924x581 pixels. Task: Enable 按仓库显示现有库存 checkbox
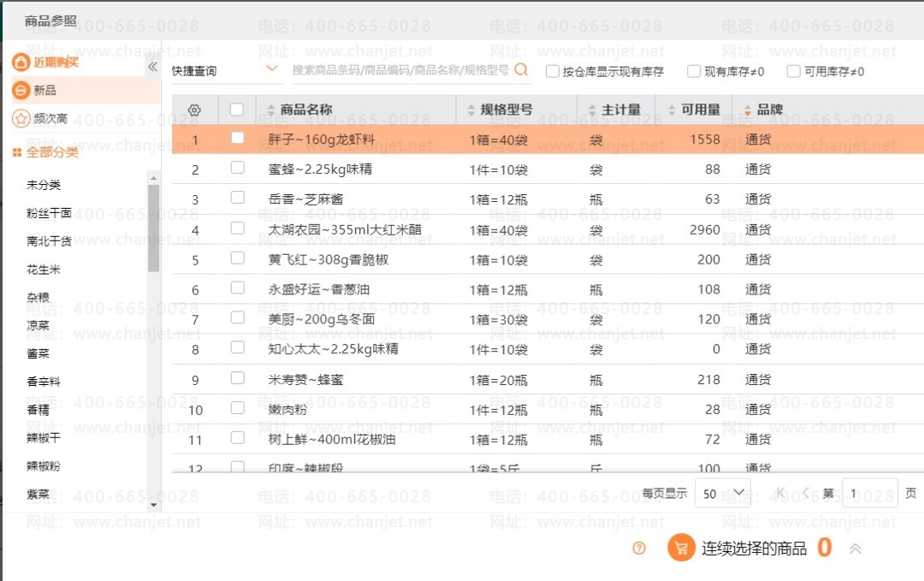pos(552,71)
